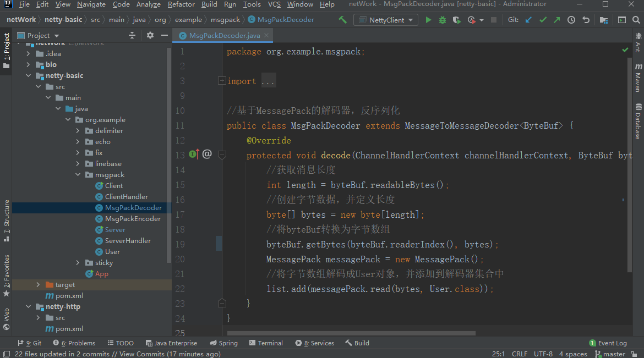Open the Web tool window
Viewport: 644px width, 358px height.
(6, 320)
